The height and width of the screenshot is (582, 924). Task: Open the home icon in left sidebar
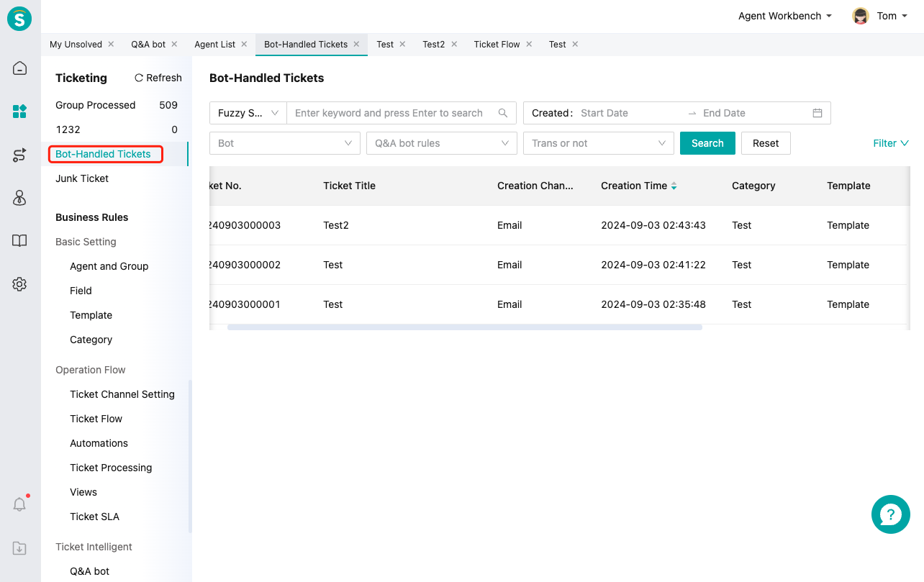coord(19,68)
